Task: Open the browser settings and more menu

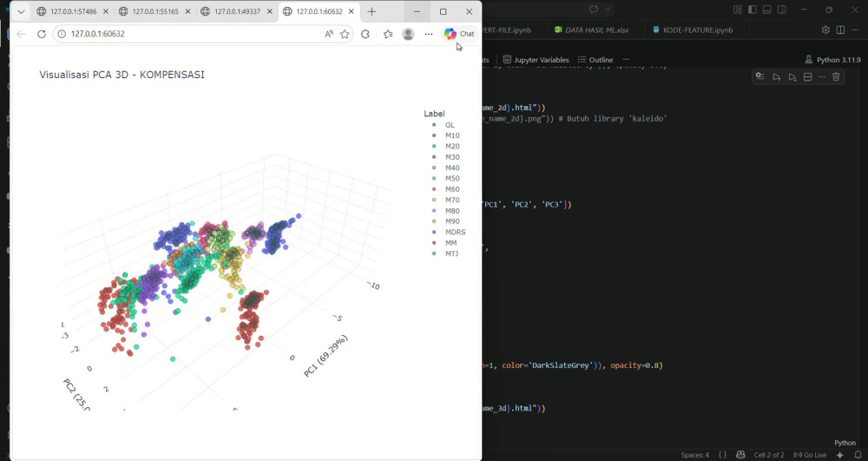Action: coord(429,34)
